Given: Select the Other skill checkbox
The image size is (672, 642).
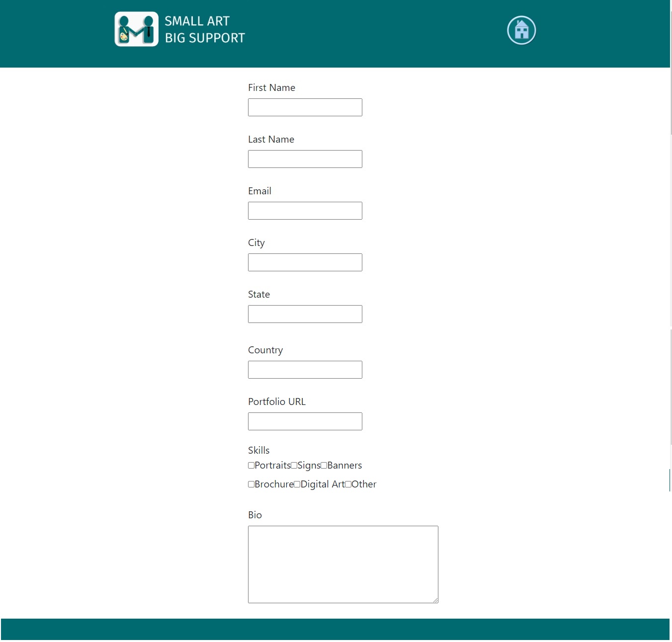Looking at the screenshot, I should click(348, 484).
